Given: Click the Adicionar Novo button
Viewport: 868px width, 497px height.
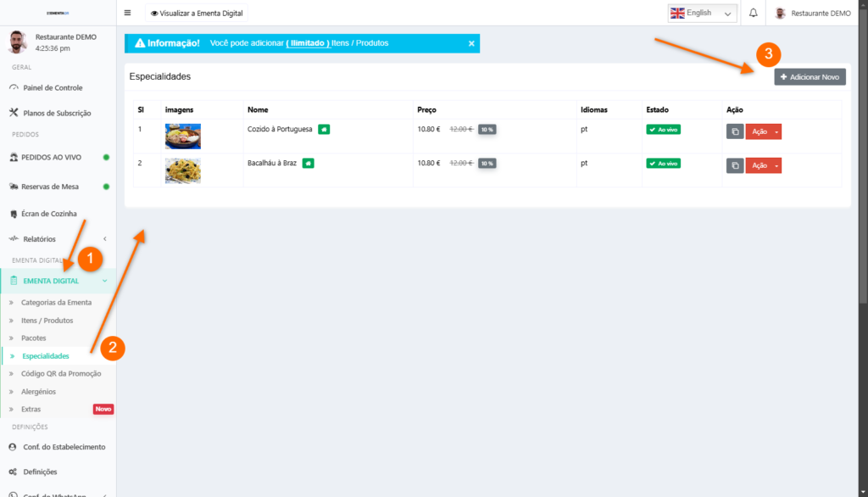Looking at the screenshot, I should tap(810, 77).
